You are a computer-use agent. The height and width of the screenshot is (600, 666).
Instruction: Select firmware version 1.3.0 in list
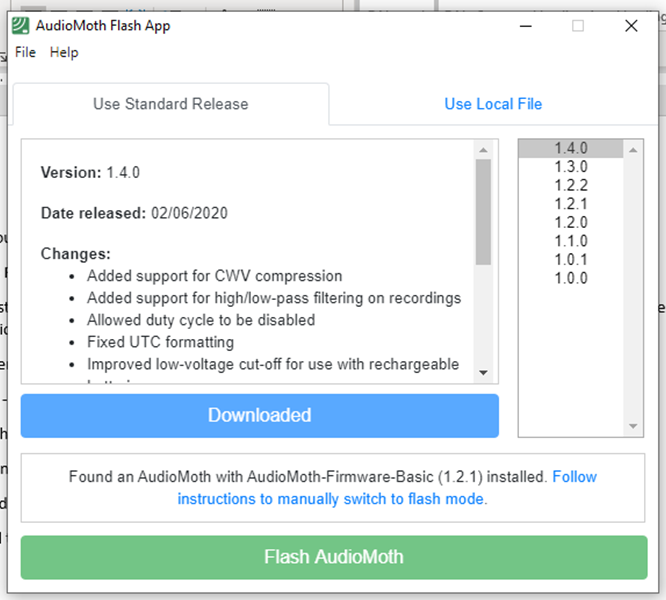click(x=571, y=167)
